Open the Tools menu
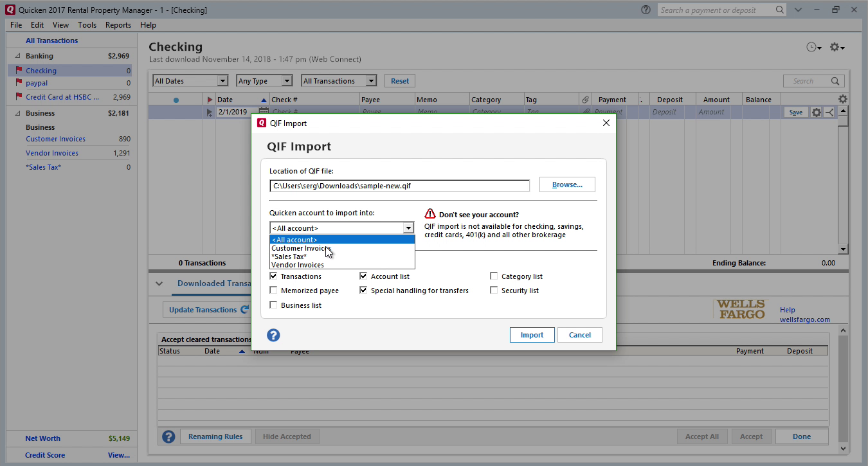 pos(87,25)
